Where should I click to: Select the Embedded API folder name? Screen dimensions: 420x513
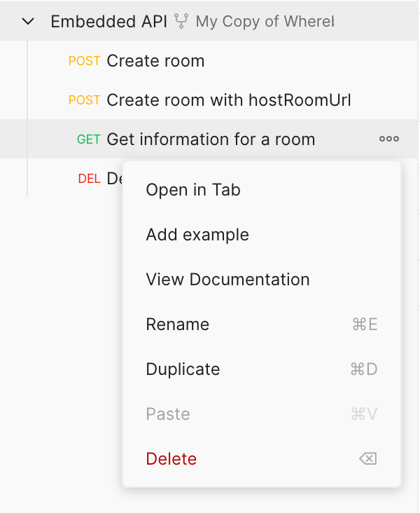[108, 22]
